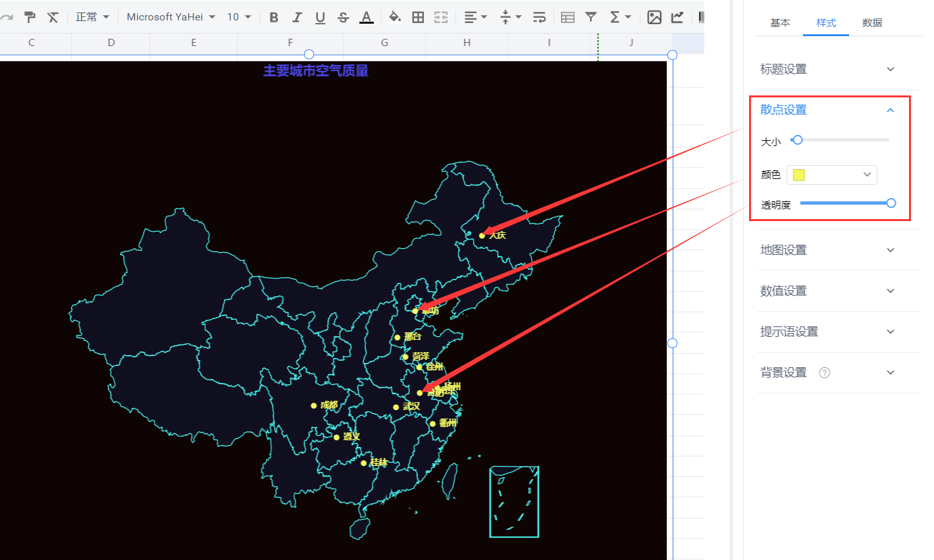Click the clear formatting icon

pos(53,17)
